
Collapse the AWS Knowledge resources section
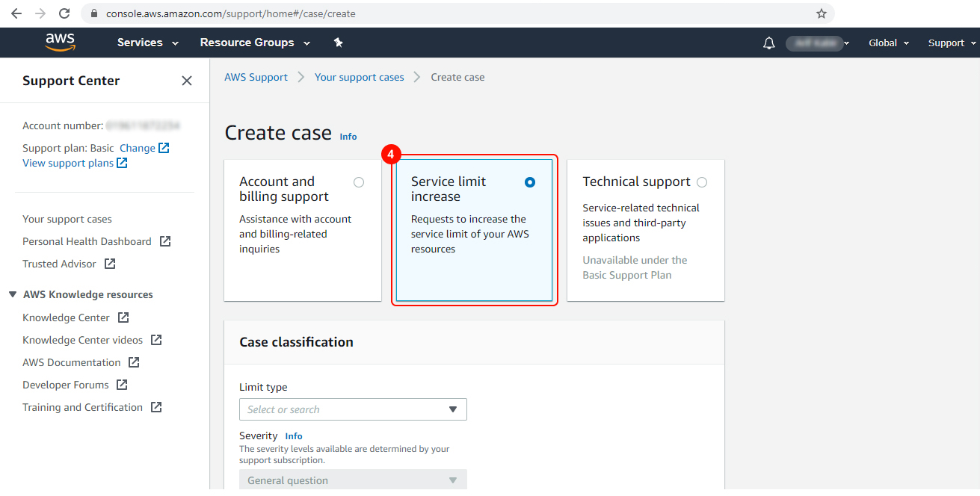[x=12, y=294]
